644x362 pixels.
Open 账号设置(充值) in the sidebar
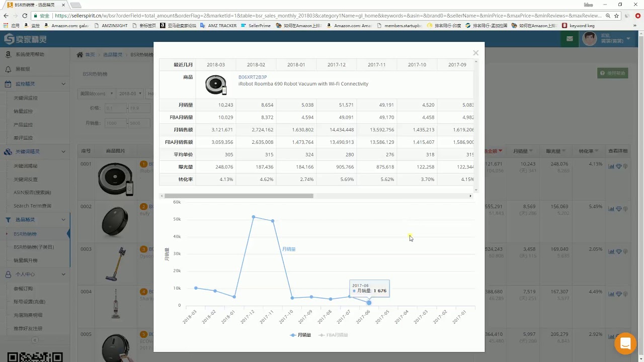[x=29, y=302]
